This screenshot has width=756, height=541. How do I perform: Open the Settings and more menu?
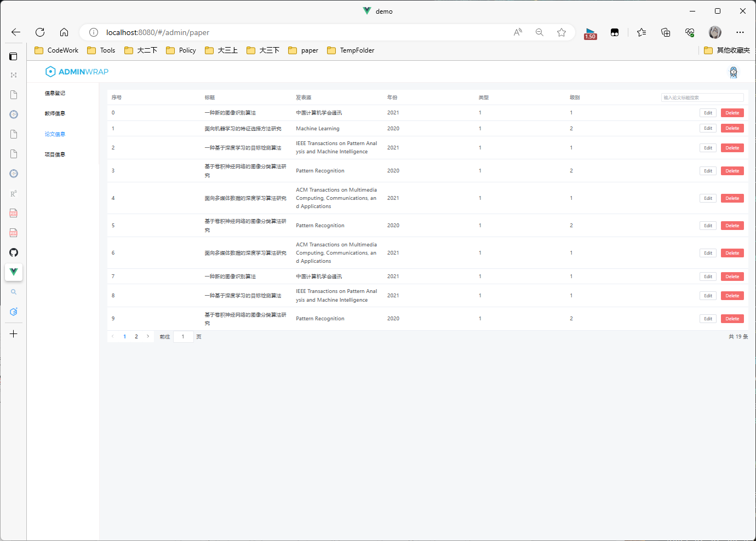point(741,32)
